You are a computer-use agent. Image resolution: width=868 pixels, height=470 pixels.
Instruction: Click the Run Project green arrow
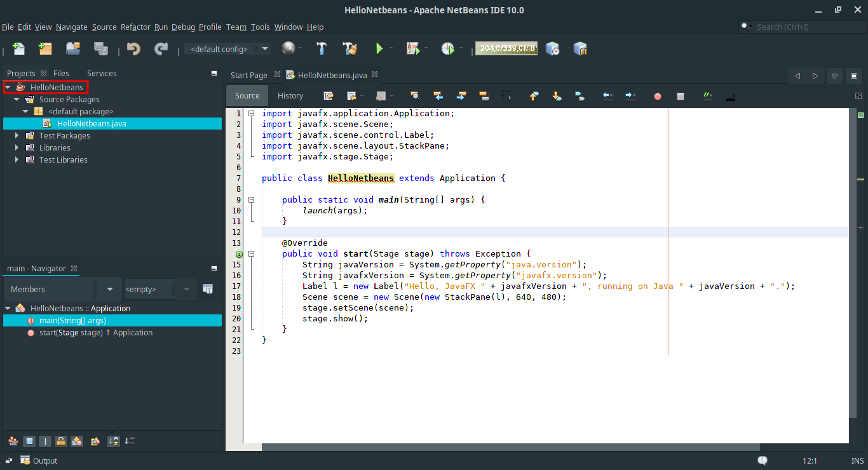pyautogui.click(x=379, y=48)
